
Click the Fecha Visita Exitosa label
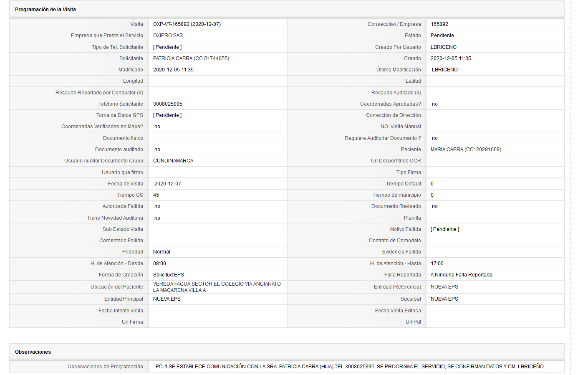click(398, 311)
